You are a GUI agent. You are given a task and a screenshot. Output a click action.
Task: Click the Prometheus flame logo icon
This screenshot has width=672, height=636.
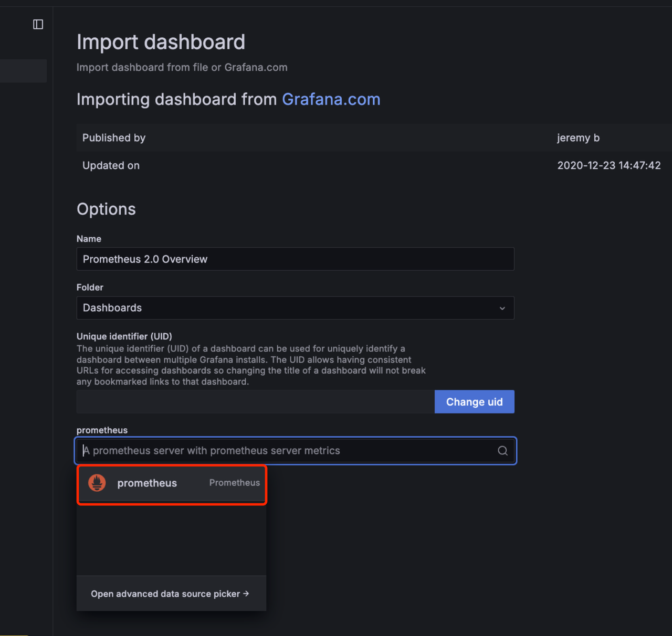coord(97,483)
